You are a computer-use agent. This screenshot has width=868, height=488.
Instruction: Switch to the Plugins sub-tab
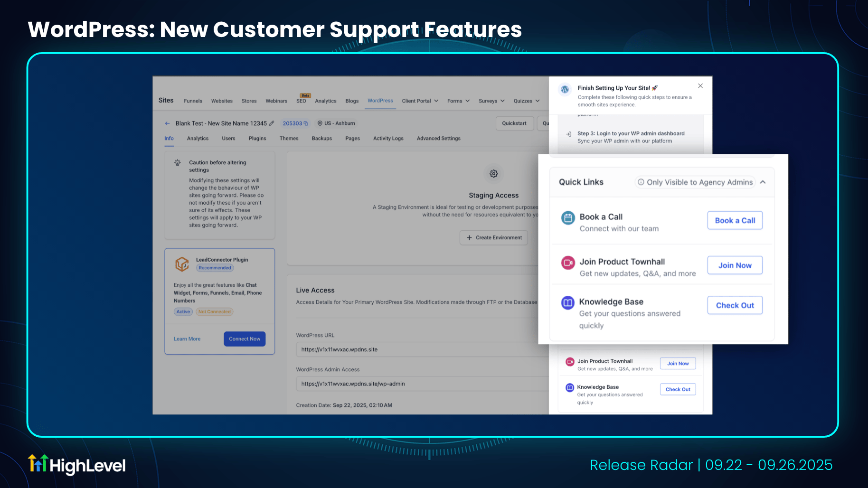coord(257,139)
